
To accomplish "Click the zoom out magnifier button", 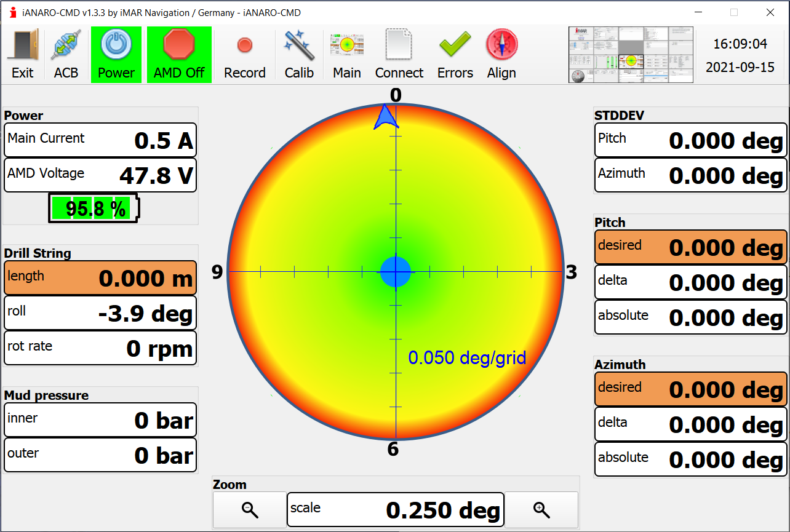I will pyautogui.click(x=250, y=510).
